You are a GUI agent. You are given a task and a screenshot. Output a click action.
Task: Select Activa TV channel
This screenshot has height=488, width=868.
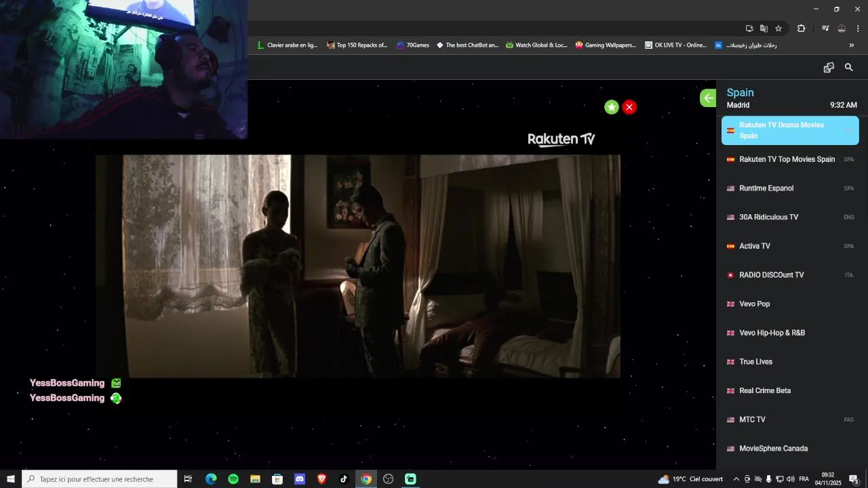point(790,246)
